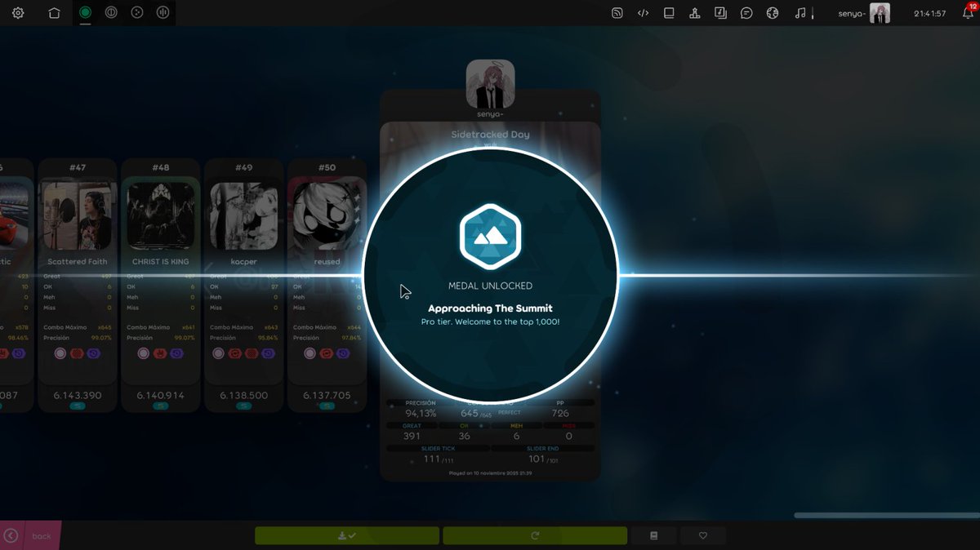Select the osu! ruleset icon
Screen dimensions: 980x550
pos(85,12)
